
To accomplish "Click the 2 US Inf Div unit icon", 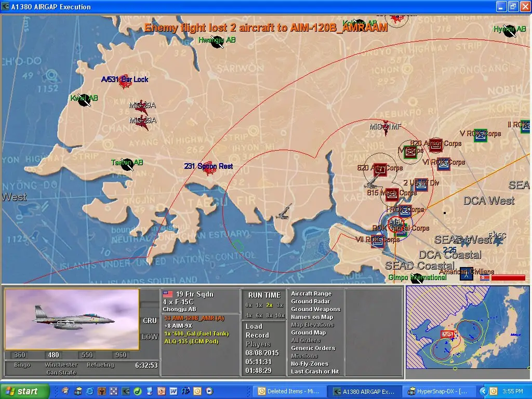I will 421,184.
